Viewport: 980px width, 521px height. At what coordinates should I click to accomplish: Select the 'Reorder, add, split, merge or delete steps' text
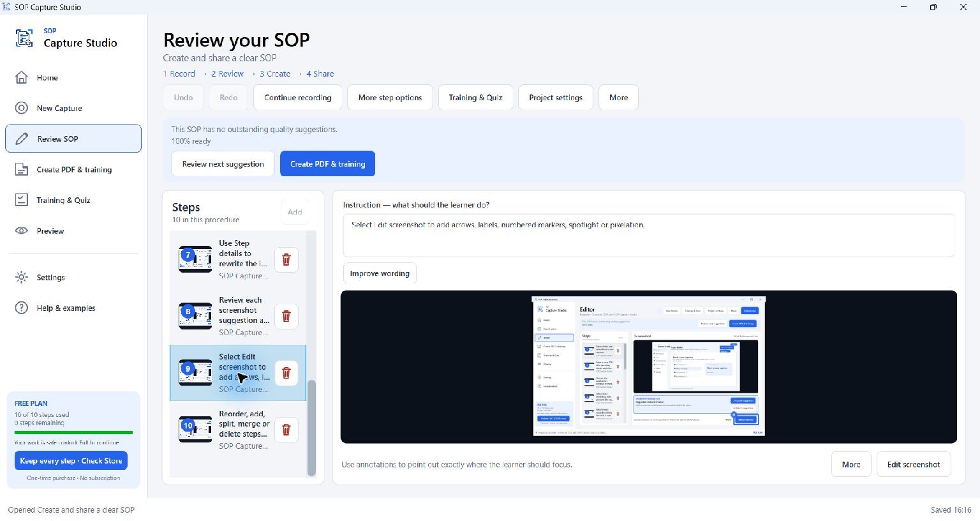click(x=244, y=424)
